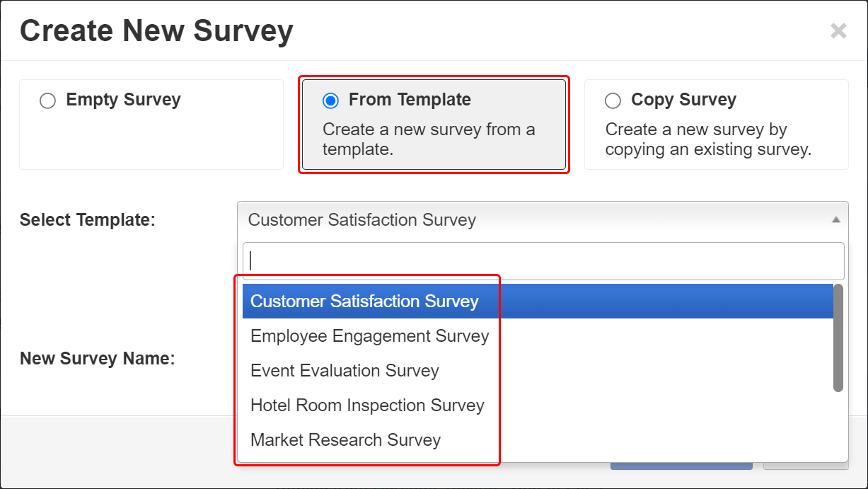Viewport: 868px width, 489px height.
Task: Pick the Event Evaluation Survey option
Action: pos(345,371)
